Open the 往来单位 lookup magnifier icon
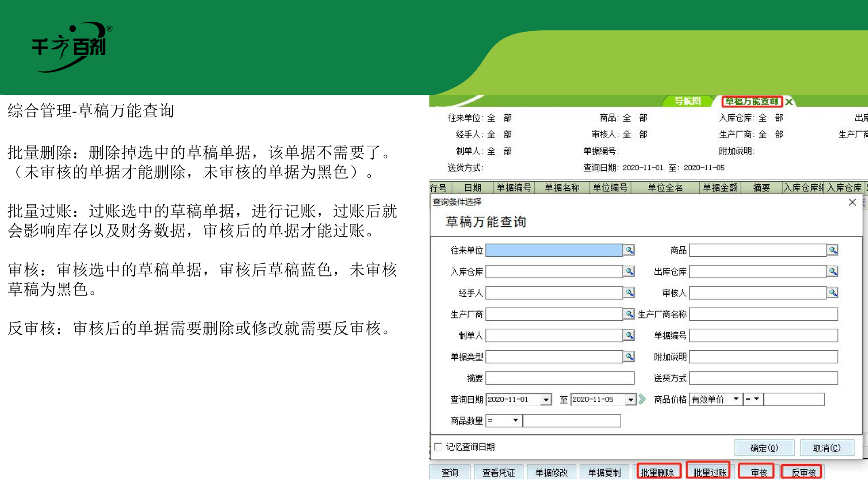The image size is (868, 488). pyautogui.click(x=629, y=250)
